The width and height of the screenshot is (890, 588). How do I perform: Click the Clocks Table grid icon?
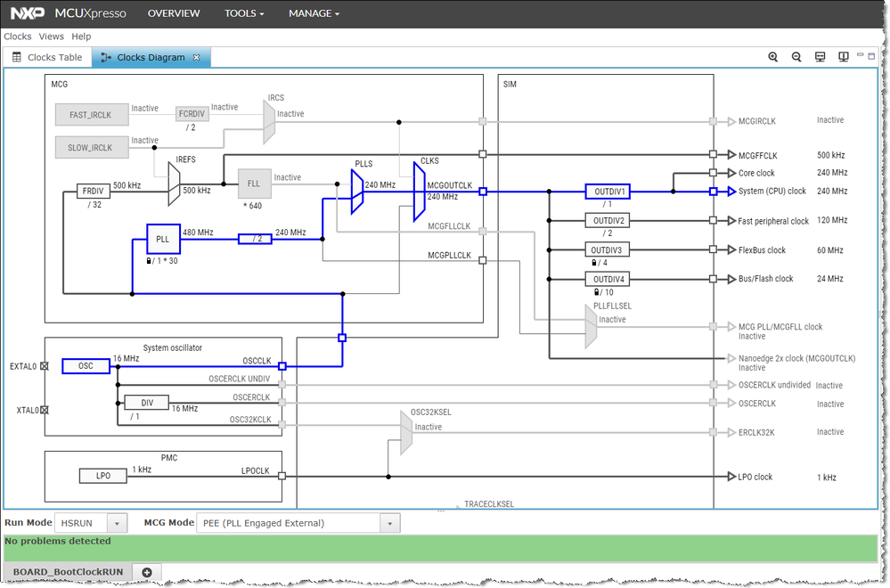point(16,57)
